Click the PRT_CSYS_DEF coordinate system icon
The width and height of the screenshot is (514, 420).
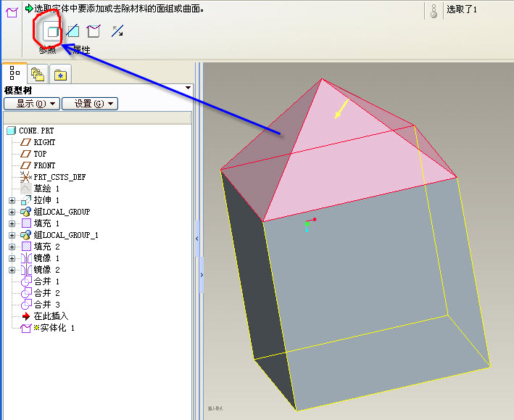tap(26, 177)
